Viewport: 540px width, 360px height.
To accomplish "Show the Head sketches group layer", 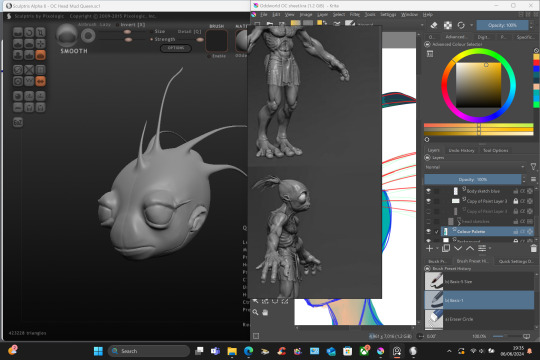I will pos(428,221).
